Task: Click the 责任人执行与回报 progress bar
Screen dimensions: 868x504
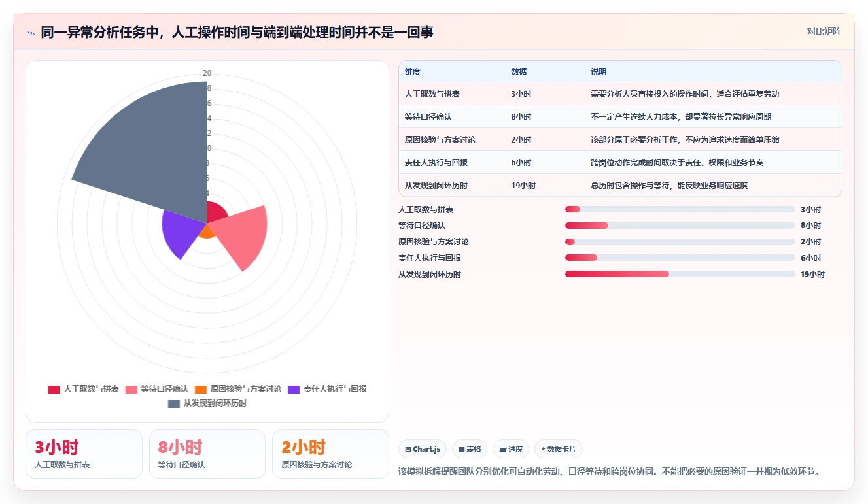Action: click(680, 258)
